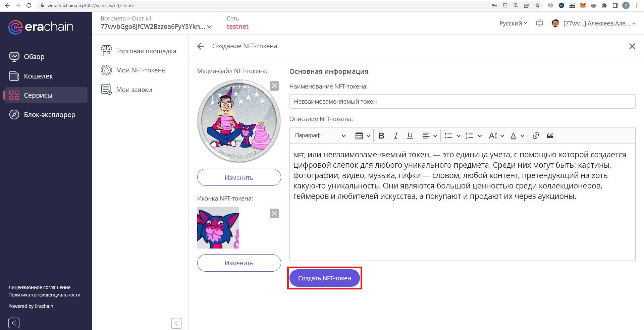The height and width of the screenshot is (330, 644).
Task: Open the MetaMask extension icon
Action: (583, 5)
